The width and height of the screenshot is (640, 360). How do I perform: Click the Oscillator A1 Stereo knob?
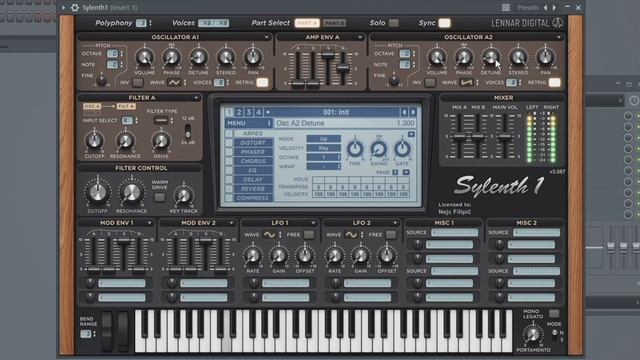pos(226,58)
